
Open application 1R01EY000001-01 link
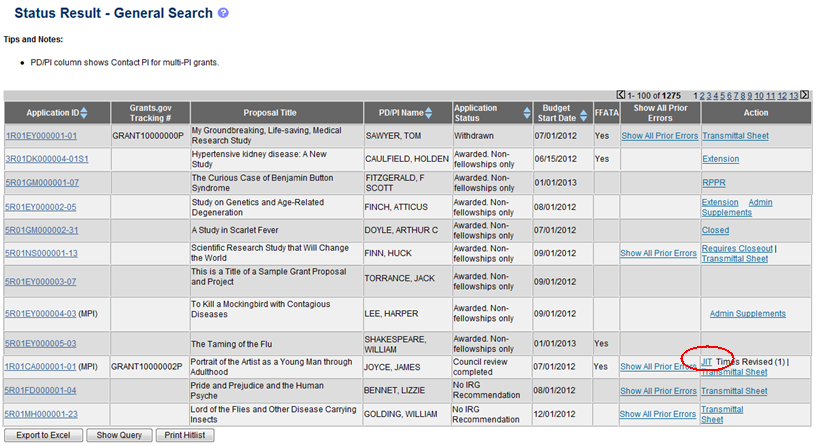tap(41, 135)
